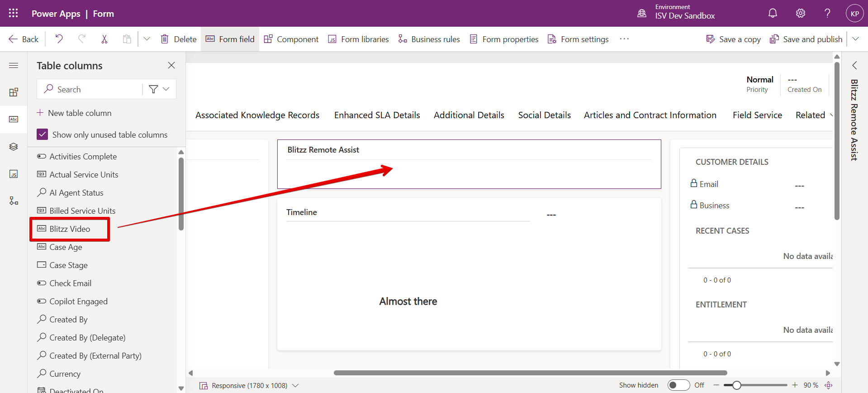Screen dimensions: 868x393
Task: Select the Blitzz Remote Assist section
Action: click(469, 164)
